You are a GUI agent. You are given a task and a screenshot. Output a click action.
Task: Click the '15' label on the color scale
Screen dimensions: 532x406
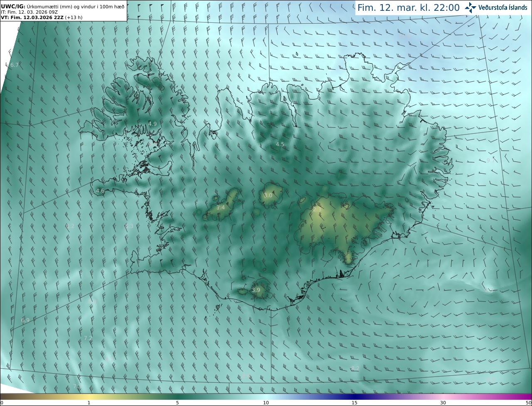coord(355,403)
